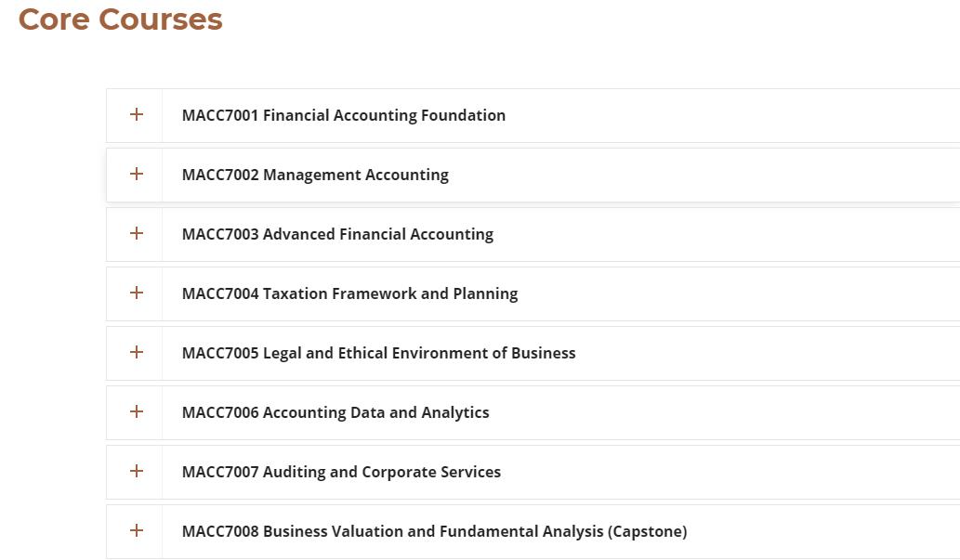Click plus icon beside MACC7001 Financial Accounting Foundation
The image size is (960, 560).
pos(137,115)
